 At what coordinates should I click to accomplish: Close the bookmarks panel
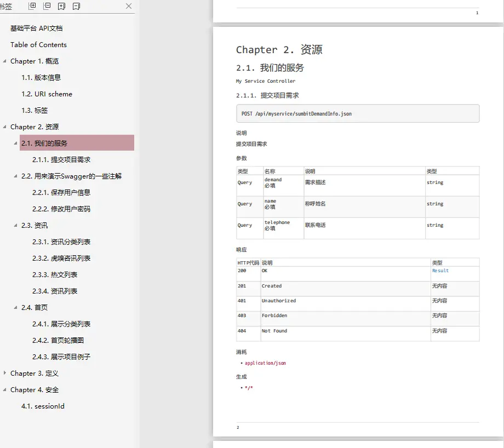point(129,6)
